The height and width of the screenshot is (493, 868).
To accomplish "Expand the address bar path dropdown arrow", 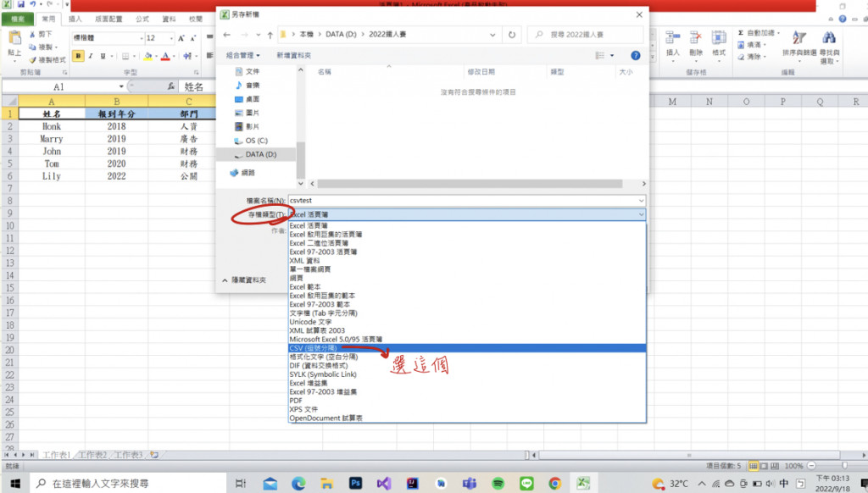I will pyautogui.click(x=492, y=34).
